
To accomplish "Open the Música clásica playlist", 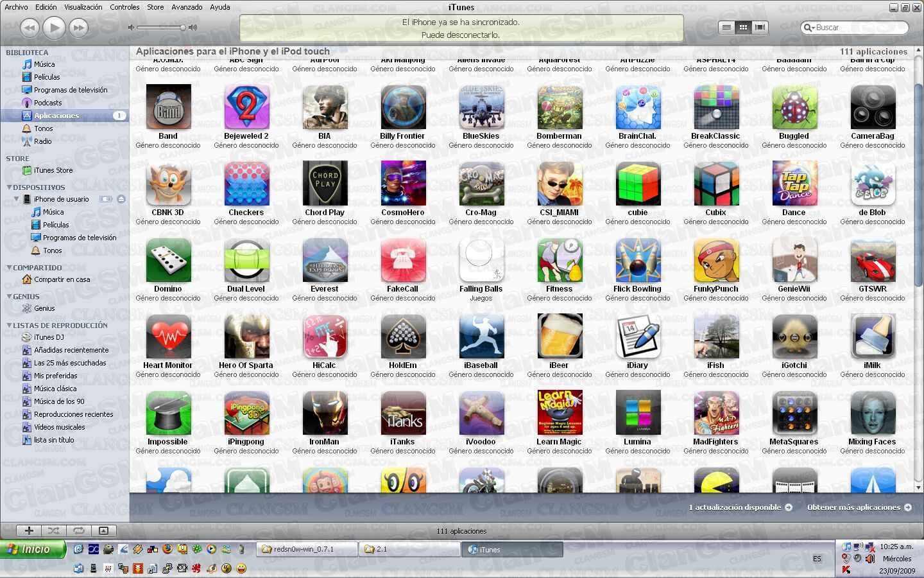I will [x=55, y=389].
